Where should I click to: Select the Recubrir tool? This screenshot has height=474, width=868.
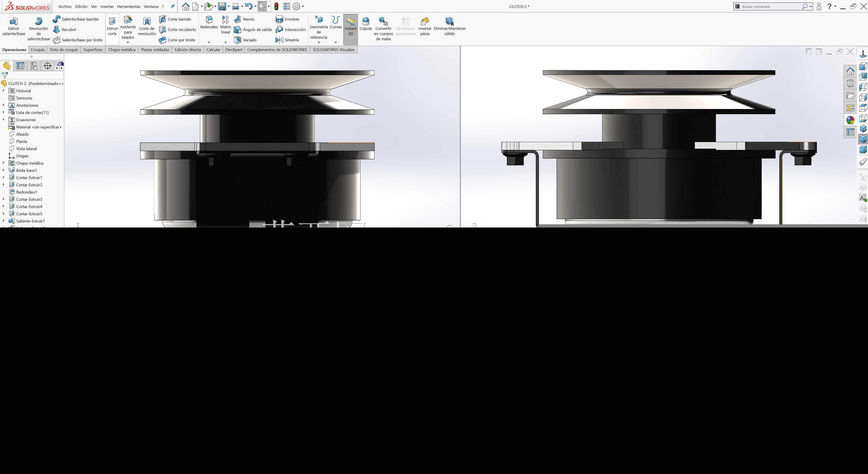[65, 30]
